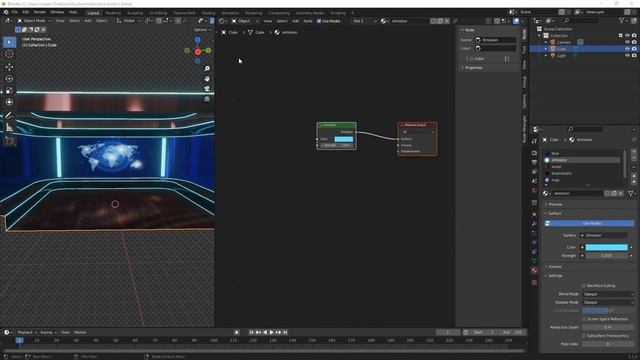Screen dimensions: 640x360
Task: Click the Emission shader node header
Action: pos(336,125)
